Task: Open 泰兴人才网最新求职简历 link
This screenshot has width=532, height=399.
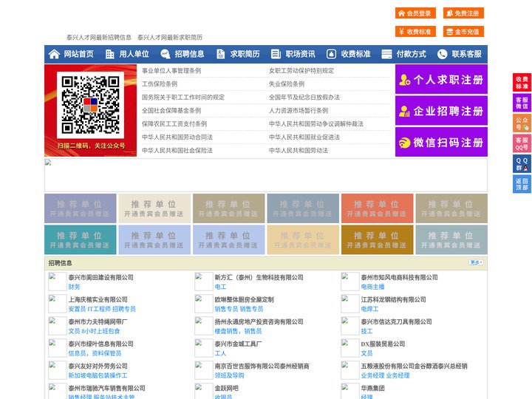Action: click(x=170, y=38)
